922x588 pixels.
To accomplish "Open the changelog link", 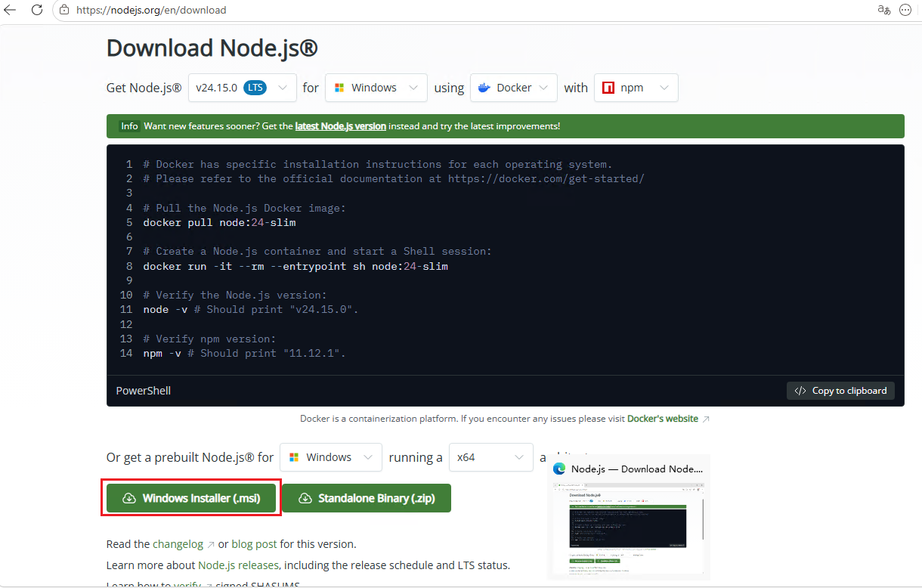I will [x=178, y=544].
